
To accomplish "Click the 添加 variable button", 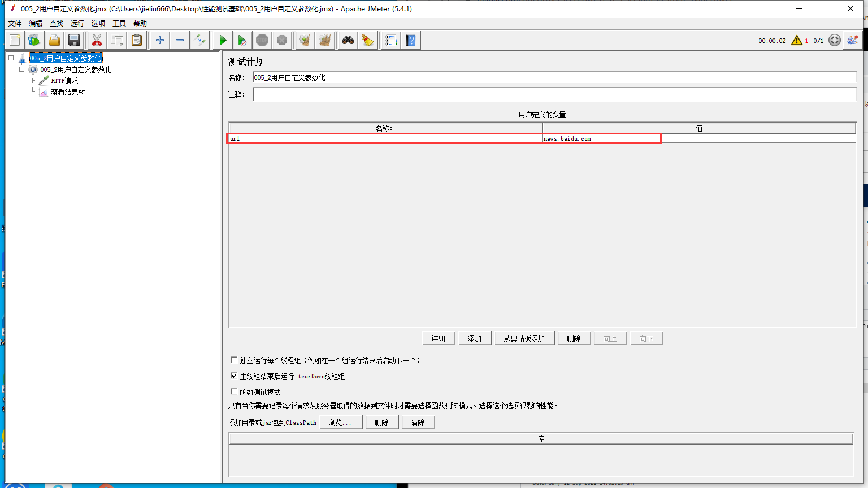I will click(x=475, y=338).
